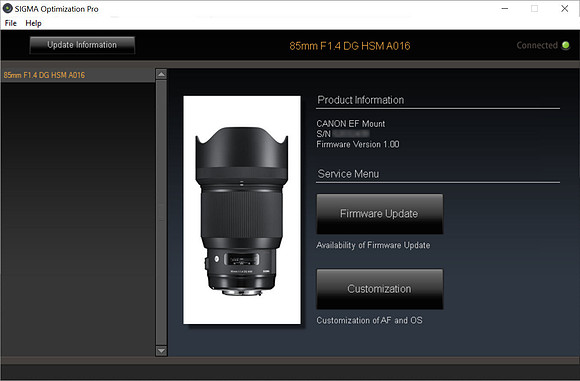
Task: Click the lens product image thumbnail
Action: click(x=242, y=210)
